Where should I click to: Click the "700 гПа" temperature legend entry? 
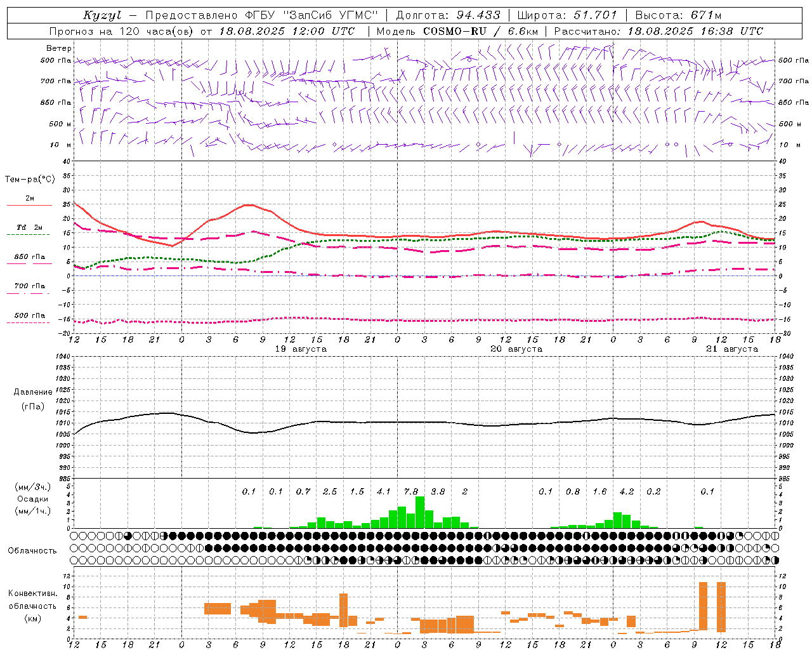click(29, 286)
